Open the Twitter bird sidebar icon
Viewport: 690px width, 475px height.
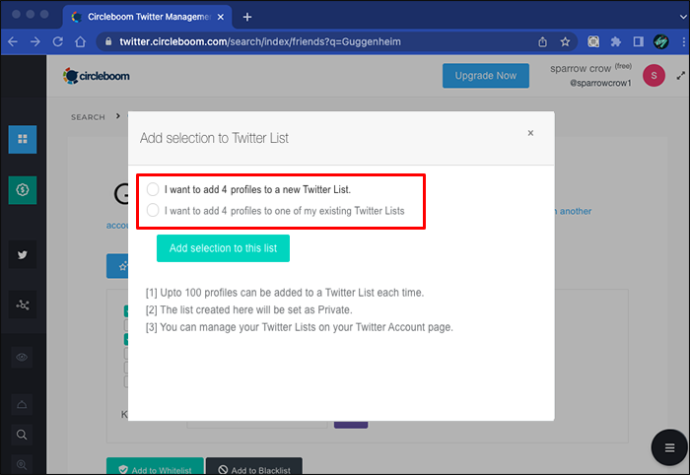(22, 254)
